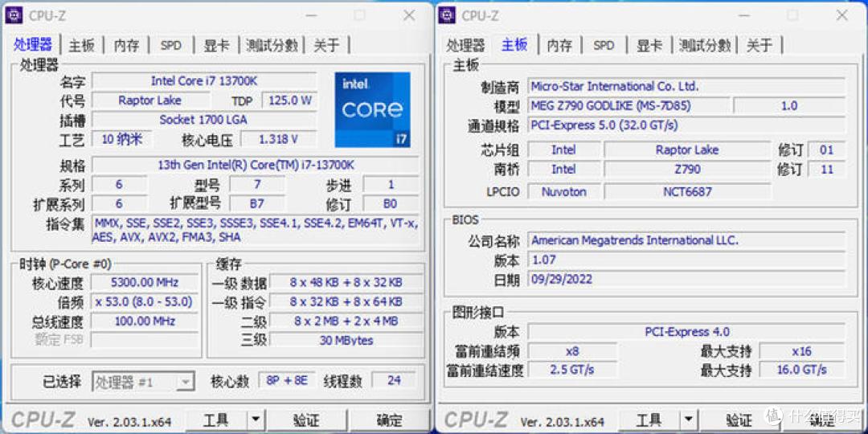Click TDP value 125.0 W
This screenshot has width=868, height=434.
click(x=289, y=100)
